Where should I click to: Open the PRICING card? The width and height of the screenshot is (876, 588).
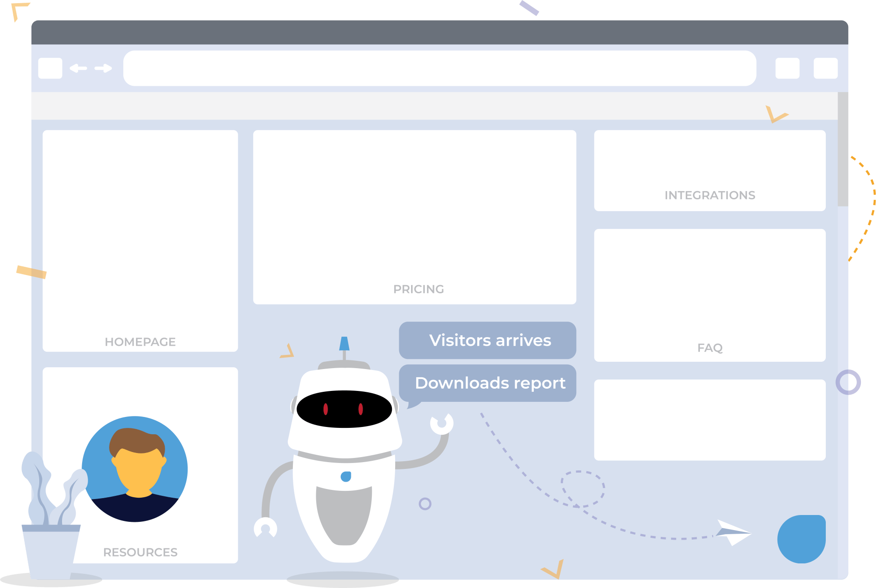pyautogui.click(x=414, y=217)
